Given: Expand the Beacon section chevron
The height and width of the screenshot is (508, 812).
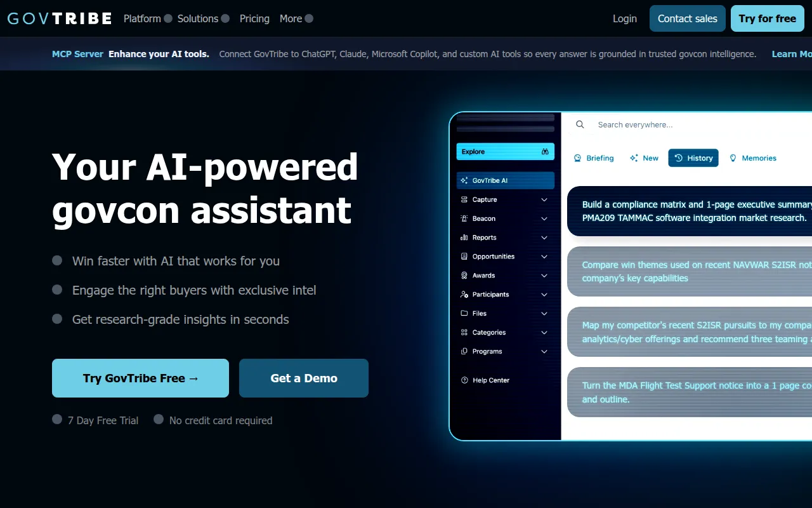Looking at the screenshot, I should (x=544, y=218).
